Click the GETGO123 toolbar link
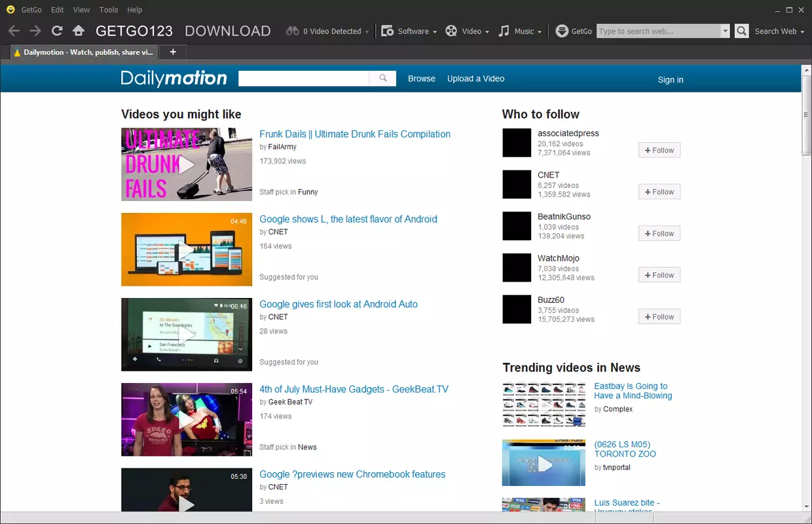This screenshot has width=812, height=524. (x=134, y=31)
